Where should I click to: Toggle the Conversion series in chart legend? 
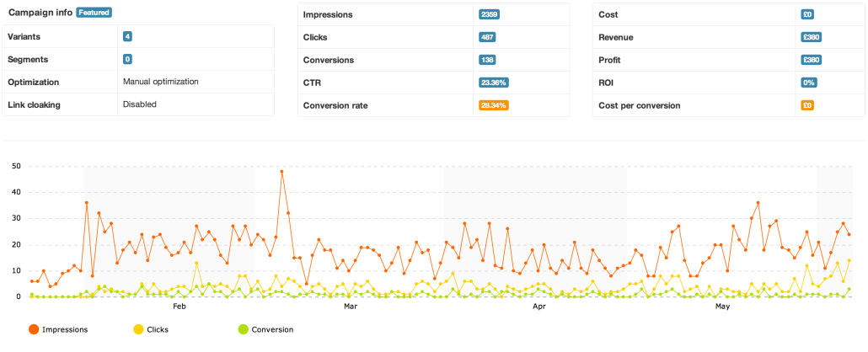pyautogui.click(x=244, y=329)
